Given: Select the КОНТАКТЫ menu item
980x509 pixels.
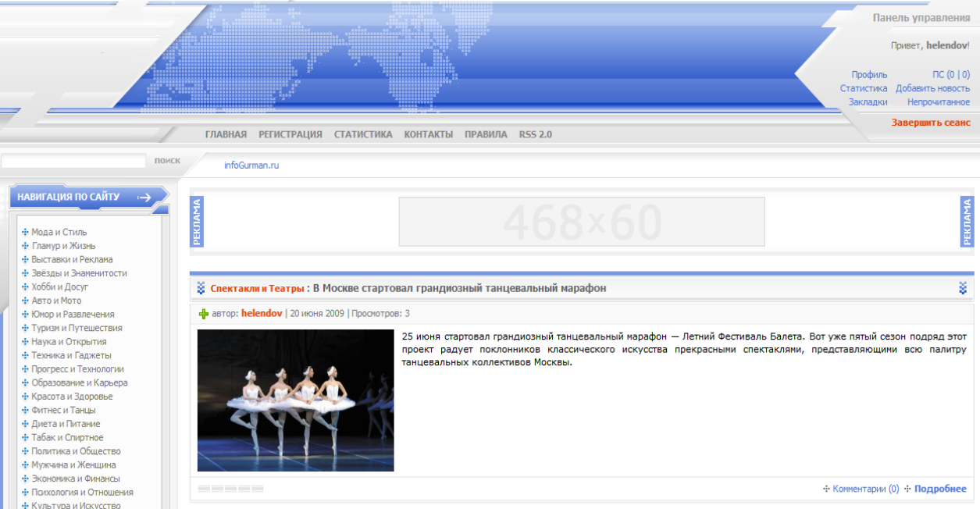Looking at the screenshot, I should coord(428,134).
